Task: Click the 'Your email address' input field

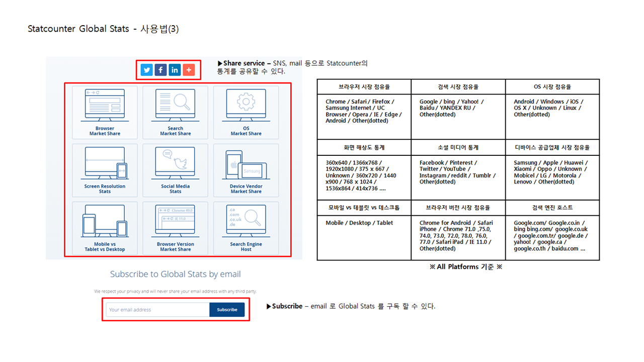Action: pyautogui.click(x=157, y=310)
